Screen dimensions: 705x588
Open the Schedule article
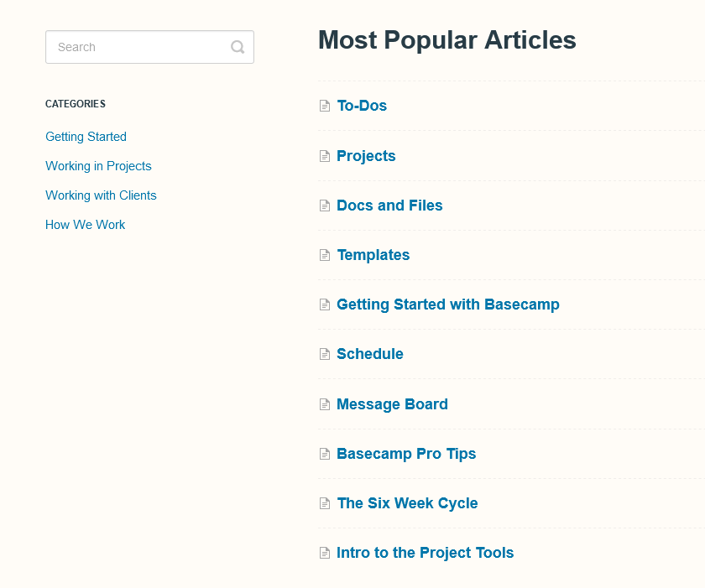(369, 354)
